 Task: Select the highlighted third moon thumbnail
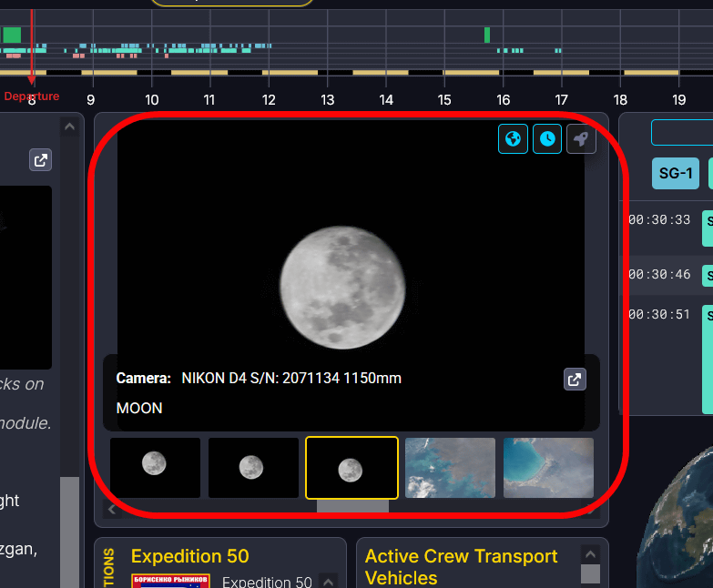click(351, 468)
